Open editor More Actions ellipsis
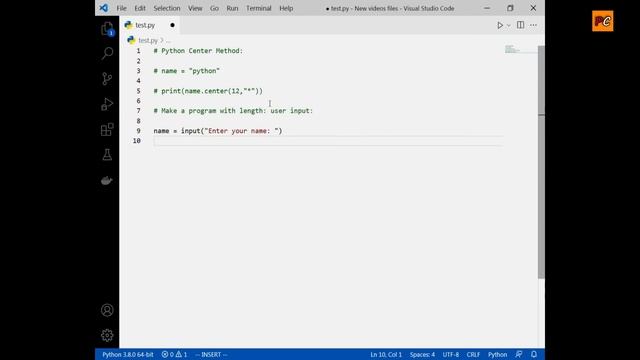 pos(533,25)
